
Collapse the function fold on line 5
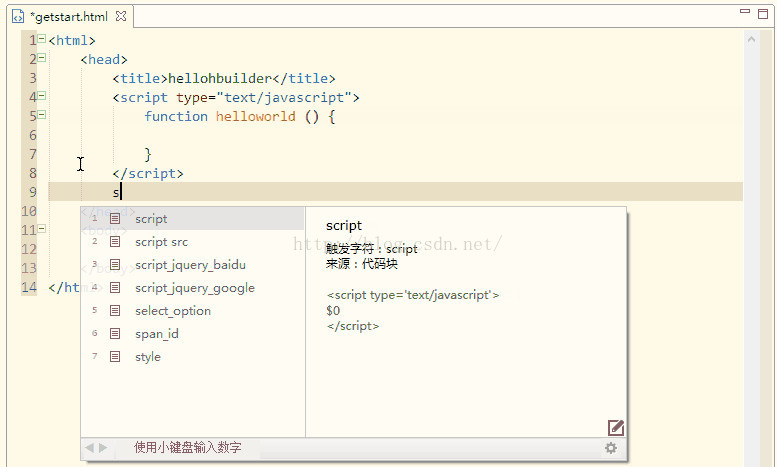coord(42,115)
